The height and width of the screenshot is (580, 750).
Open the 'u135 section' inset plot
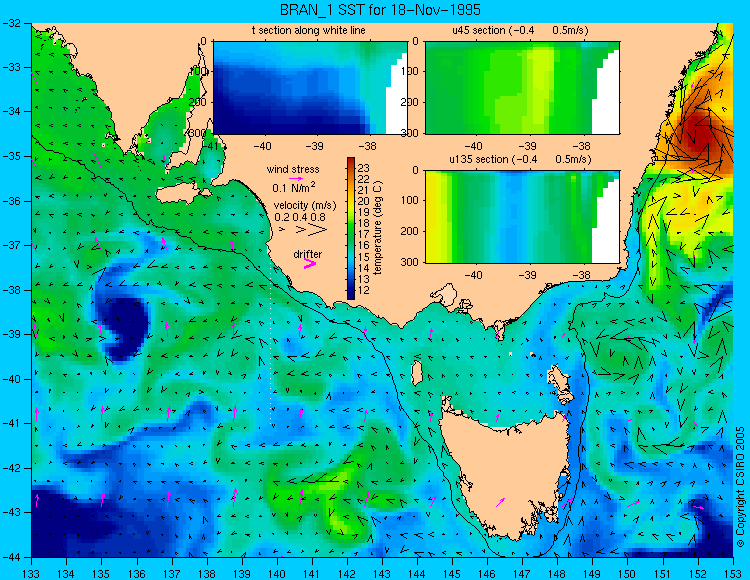tap(522, 217)
